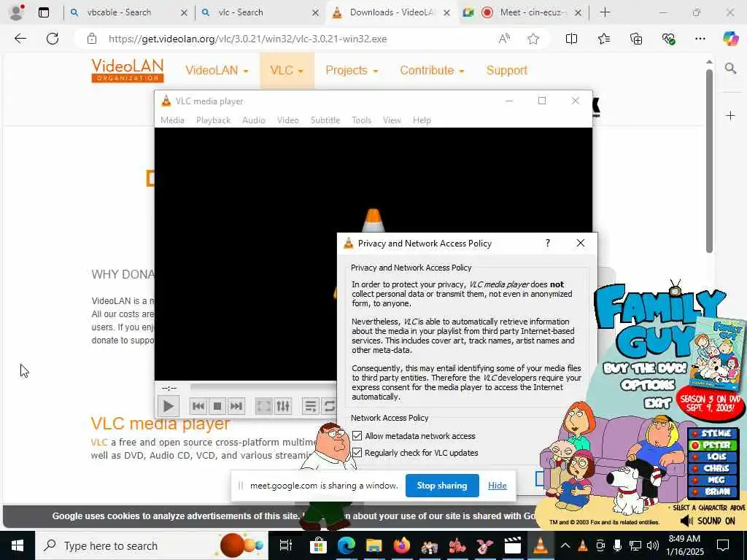Image resolution: width=747 pixels, height=560 pixels.
Task: Open the Windows Start menu
Action: (x=18, y=545)
